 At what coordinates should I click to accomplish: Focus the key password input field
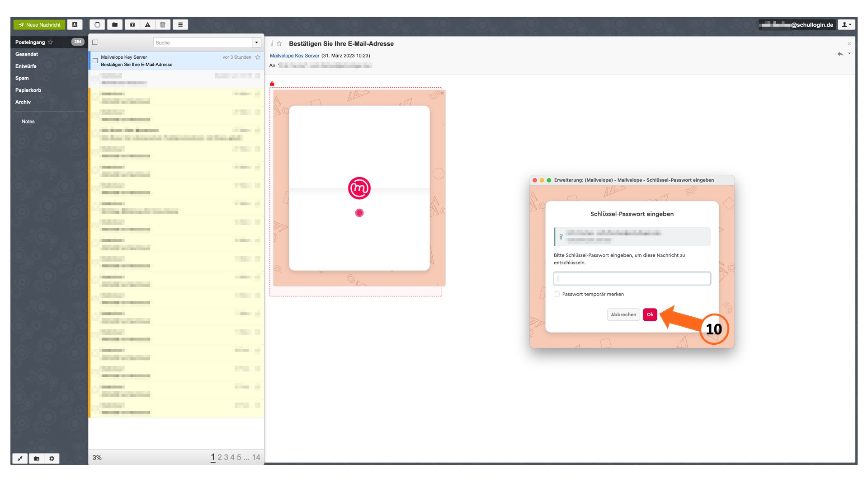tap(632, 278)
